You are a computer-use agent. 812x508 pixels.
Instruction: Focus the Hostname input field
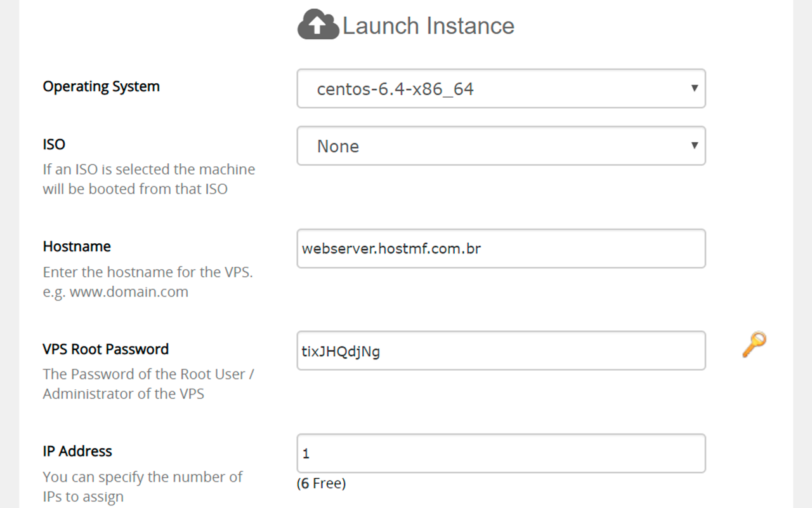click(501, 248)
